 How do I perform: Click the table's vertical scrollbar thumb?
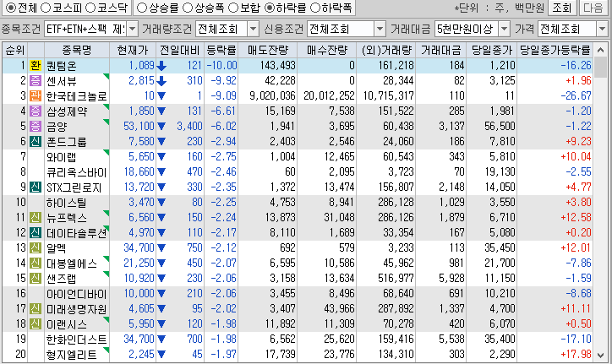click(601, 68)
